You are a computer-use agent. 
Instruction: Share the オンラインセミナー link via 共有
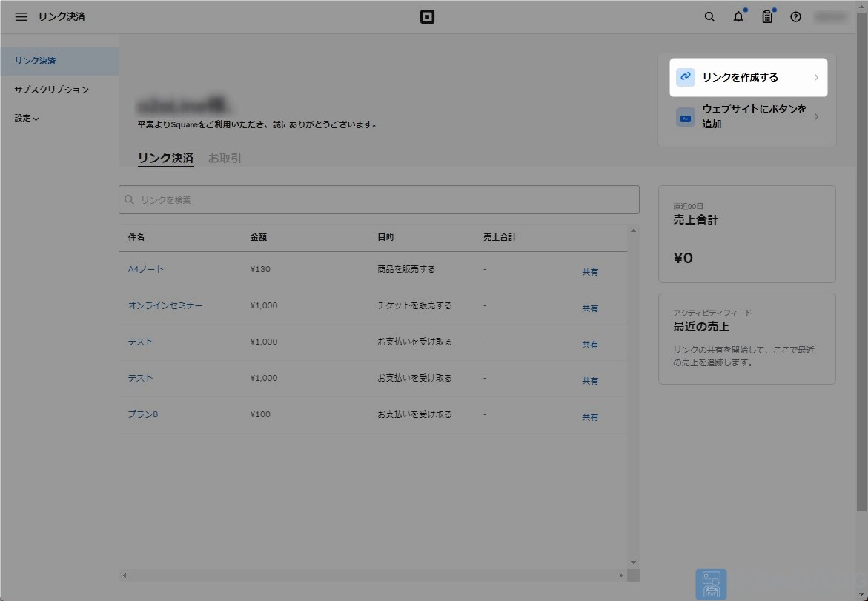tap(589, 308)
